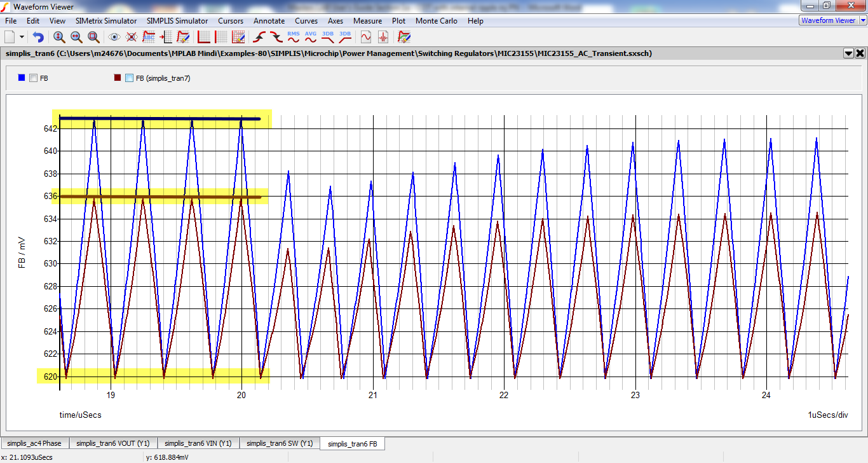Click the zoom to fit magnifier icon

click(x=93, y=37)
